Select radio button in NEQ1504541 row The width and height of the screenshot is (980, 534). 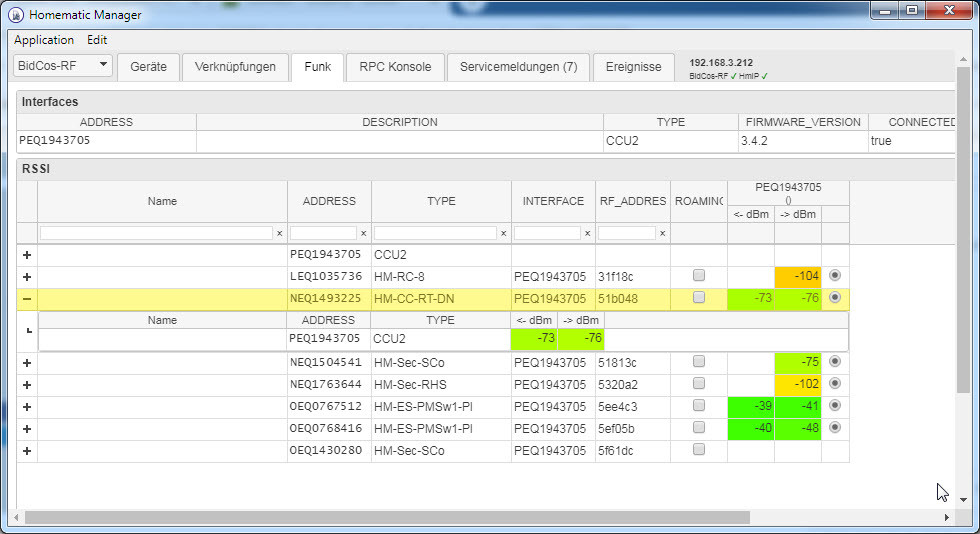[x=835, y=361]
